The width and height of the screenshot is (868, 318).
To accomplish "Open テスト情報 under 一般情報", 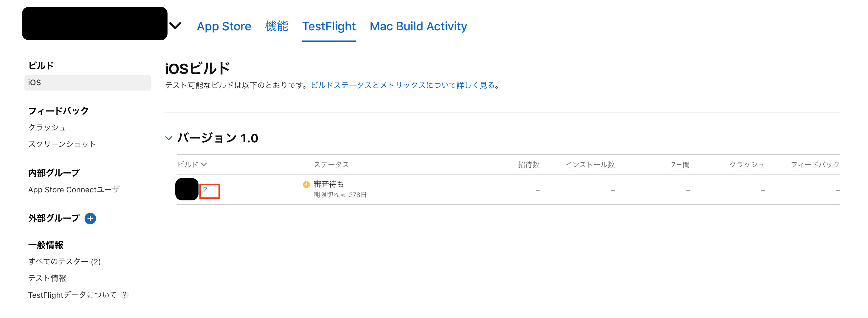I will pyautogui.click(x=47, y=278).
